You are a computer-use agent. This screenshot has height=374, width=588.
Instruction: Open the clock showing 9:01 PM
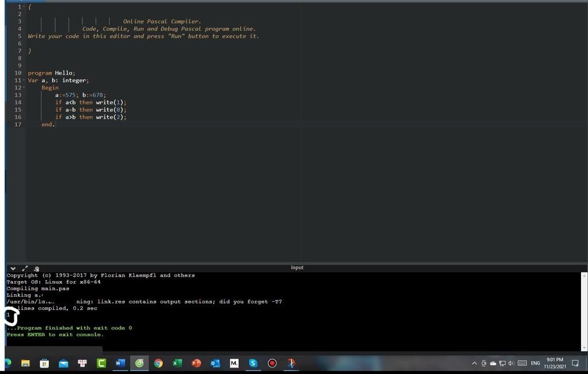pos(555,363)
